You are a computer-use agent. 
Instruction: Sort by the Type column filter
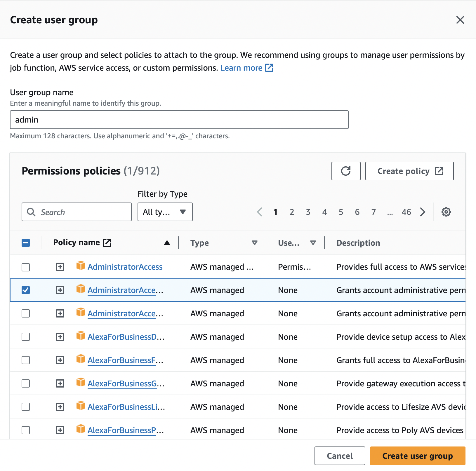254,243
